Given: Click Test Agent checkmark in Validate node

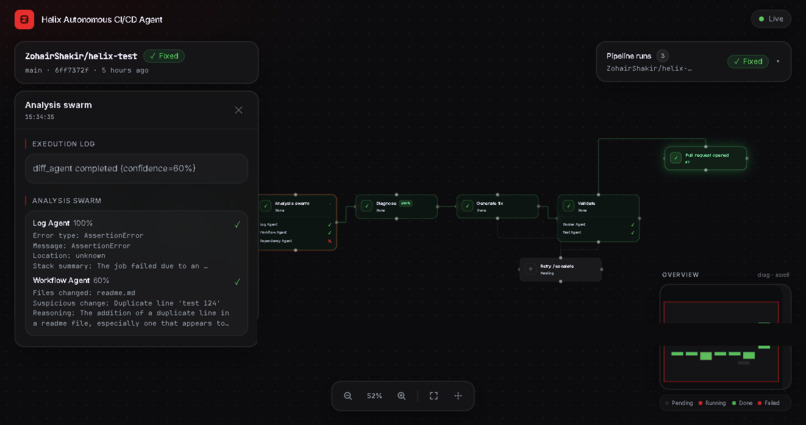Looking at the screenshot, I should pyautogui.click(x=633, y=233).
